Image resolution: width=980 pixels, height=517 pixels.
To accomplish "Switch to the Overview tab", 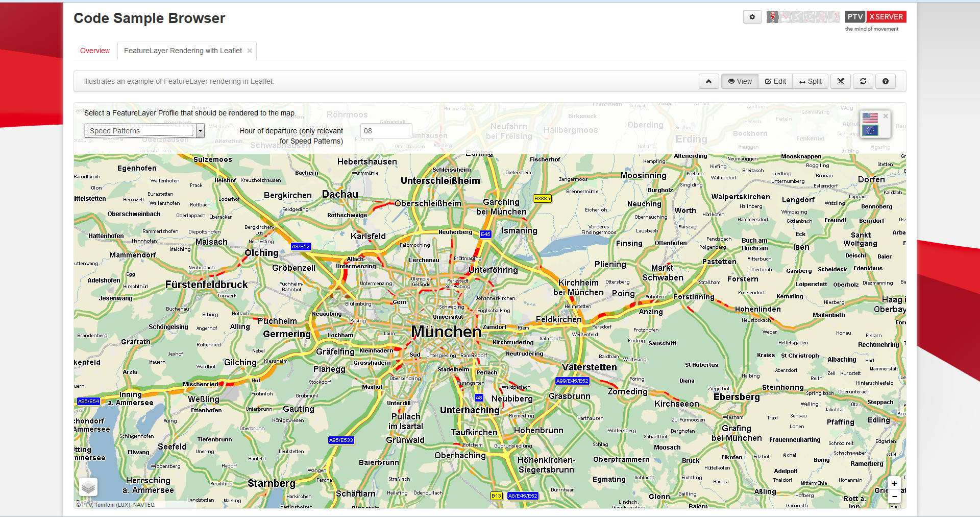I will point(94,51).
